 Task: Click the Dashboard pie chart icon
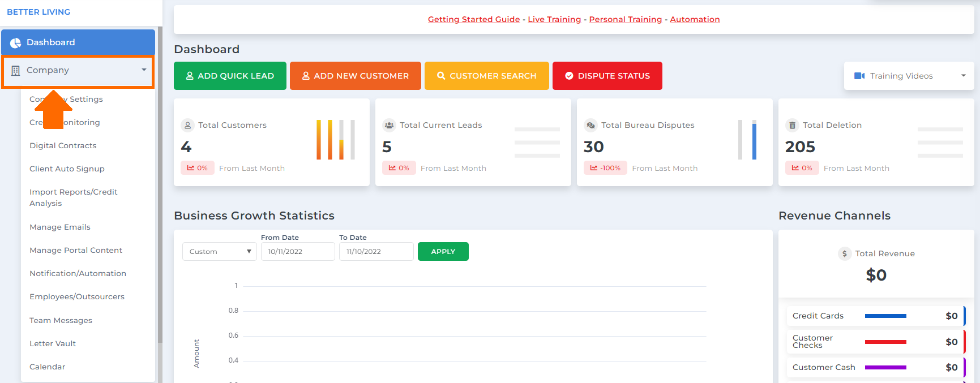(16, 43)
